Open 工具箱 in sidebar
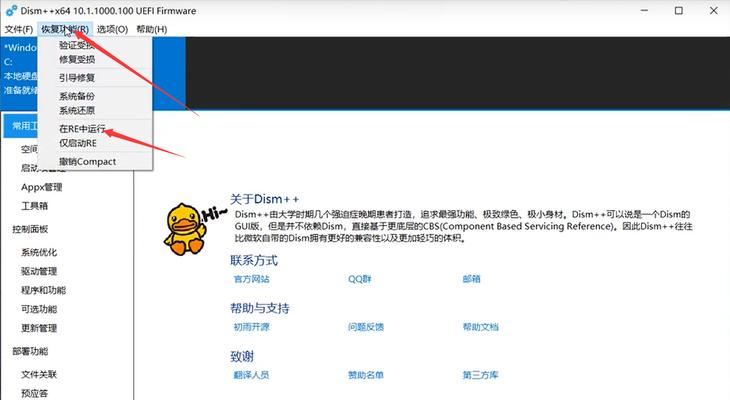Image resolution: width=730 pixels, height=400 pixels. coord(35,206)
